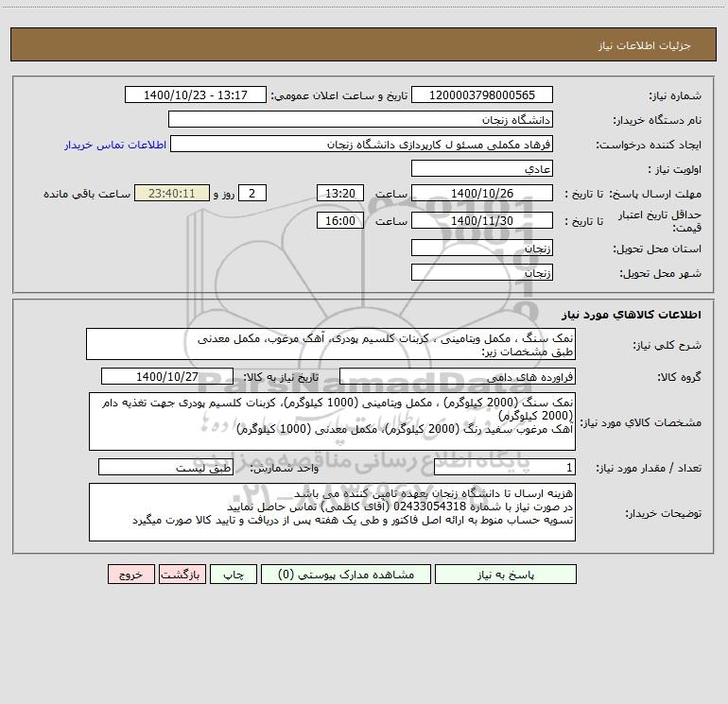Click the goods specifications text area
The width and height of the screenshot is (728, 704).
(332, 421)
